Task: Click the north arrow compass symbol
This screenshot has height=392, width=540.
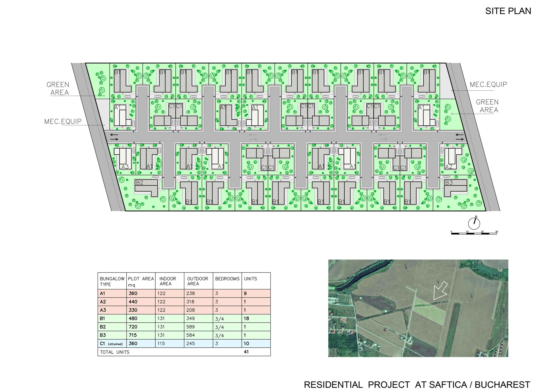Action: (x=474, y=224)
